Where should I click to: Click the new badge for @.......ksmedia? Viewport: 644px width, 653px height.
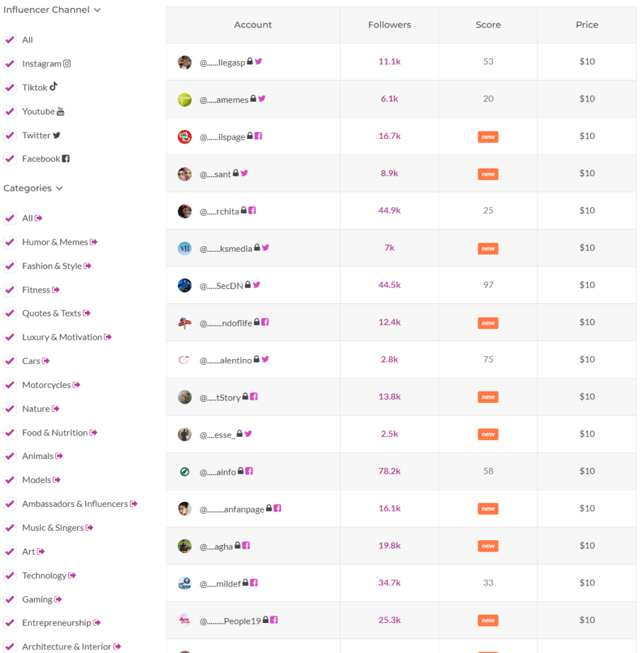point(488,249)
